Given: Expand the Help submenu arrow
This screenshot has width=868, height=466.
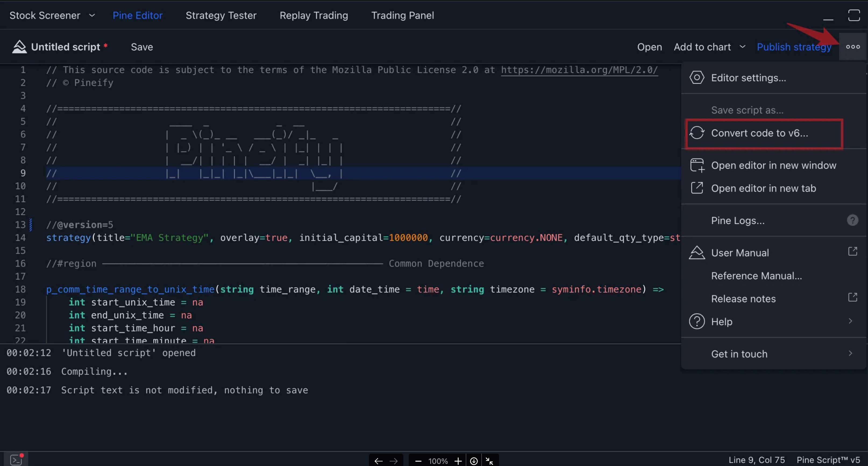Looking at the screenshot, I should click(x=850, y=321).
